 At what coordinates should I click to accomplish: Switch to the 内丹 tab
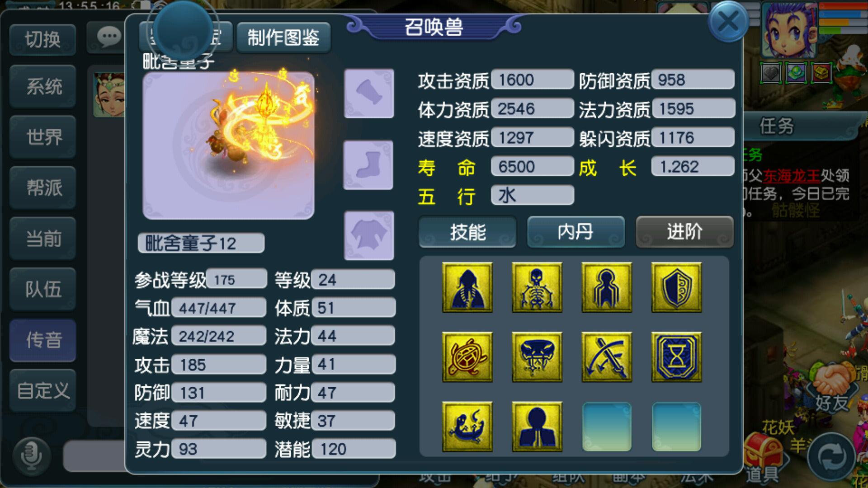(576, 232)
